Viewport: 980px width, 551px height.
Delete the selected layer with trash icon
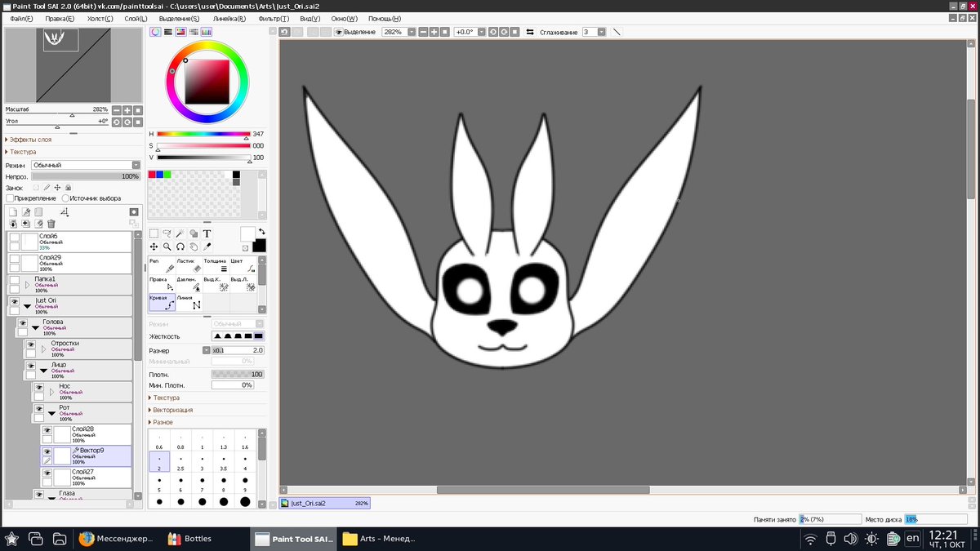[51, 224]
